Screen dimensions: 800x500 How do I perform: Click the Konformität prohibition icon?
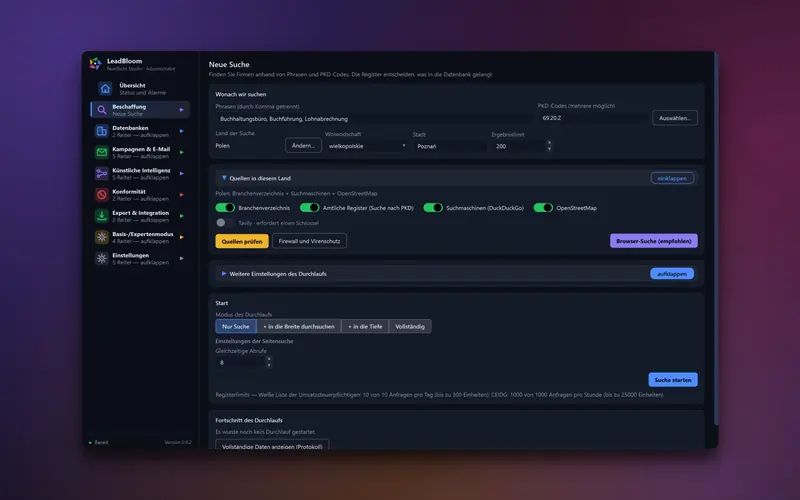(x=102, y=195)
